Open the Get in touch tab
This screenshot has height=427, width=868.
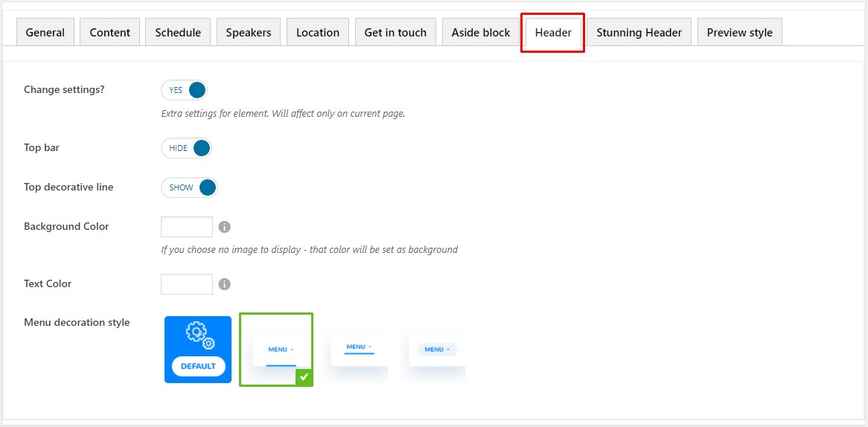click(395, 33)
